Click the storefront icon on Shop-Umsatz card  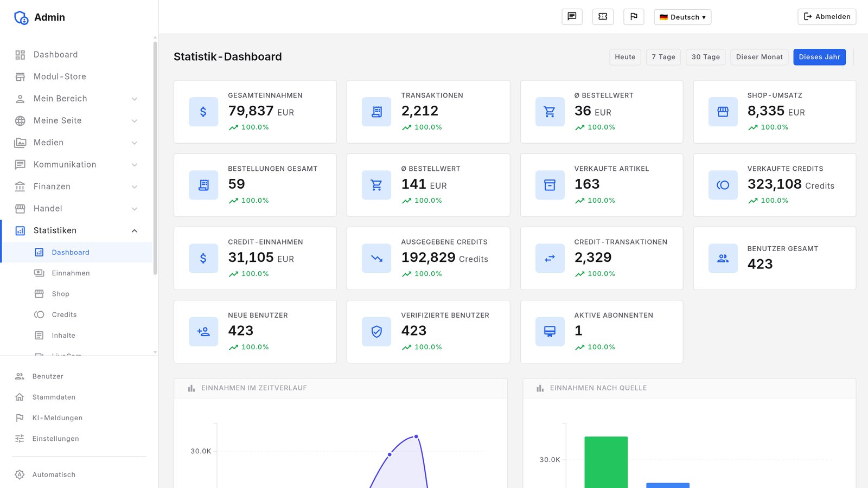[x=723, y=112]
